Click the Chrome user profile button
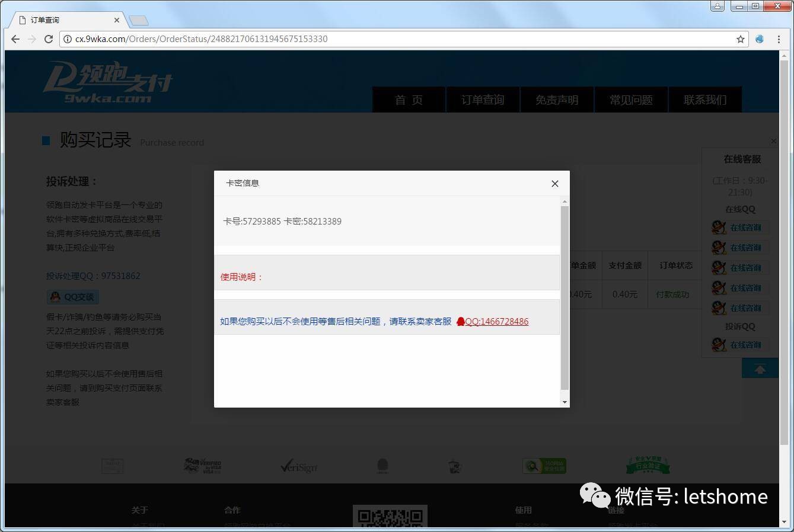Viewport: 794px width, 532px height. pyautogui.click(x=718, y=6)
